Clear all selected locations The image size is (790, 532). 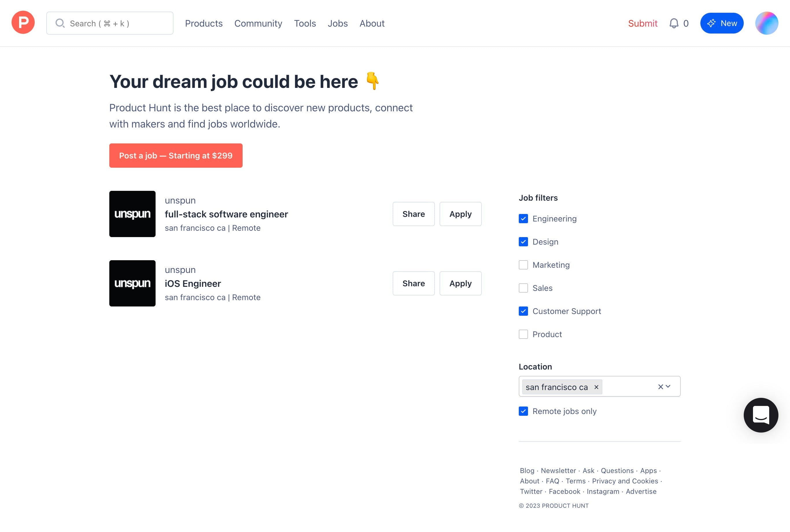[660, 387]
